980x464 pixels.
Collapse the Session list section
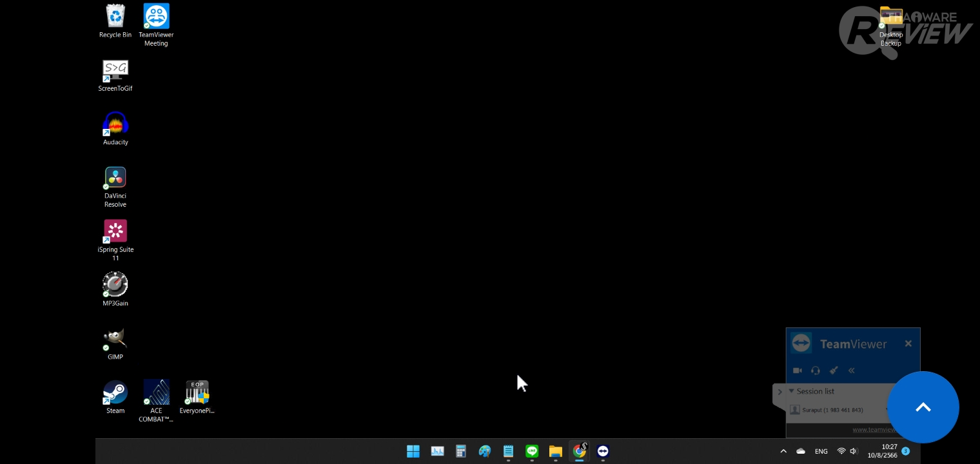pyautogui.click(x=792, y=391)
